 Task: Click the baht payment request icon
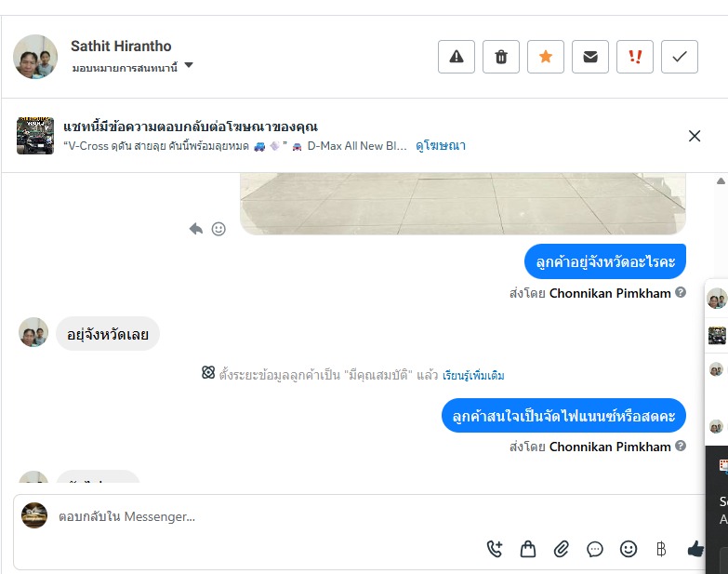(662, 549)
